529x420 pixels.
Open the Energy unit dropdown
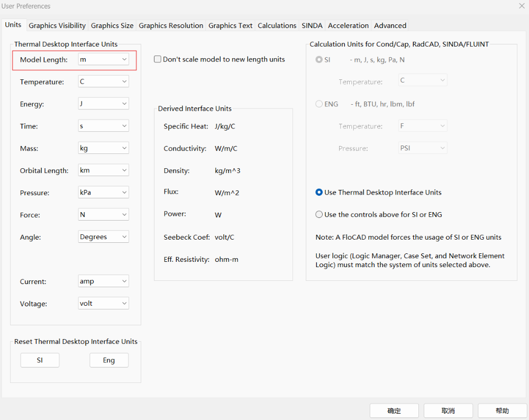click(103, 104)
